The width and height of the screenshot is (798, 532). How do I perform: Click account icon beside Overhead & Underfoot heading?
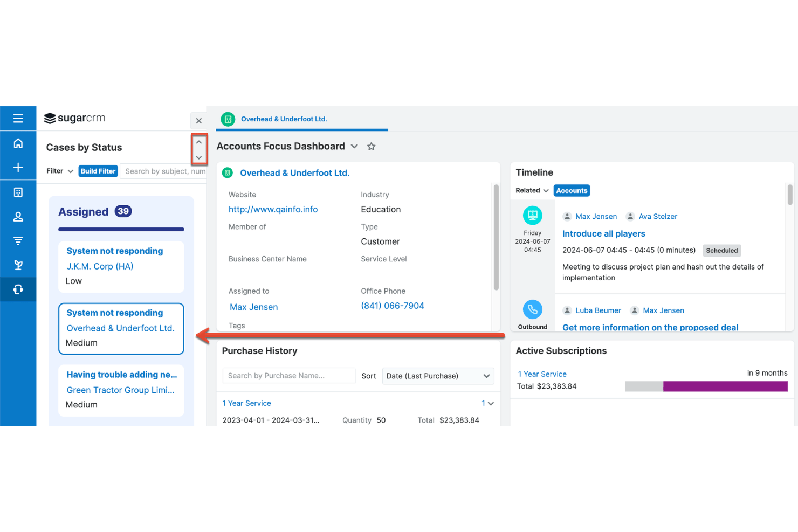pyautogui.click(x=228, y=173)
